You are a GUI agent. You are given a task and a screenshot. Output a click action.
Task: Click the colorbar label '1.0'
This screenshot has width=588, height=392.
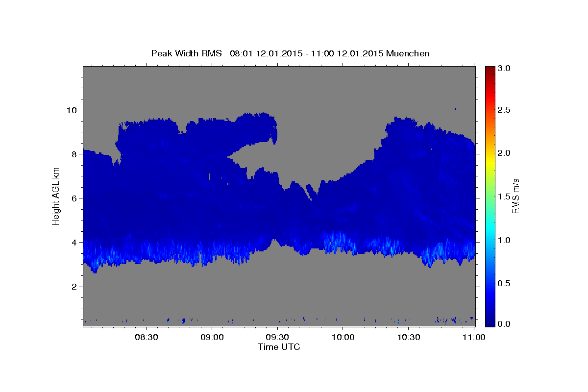point(505,240)
